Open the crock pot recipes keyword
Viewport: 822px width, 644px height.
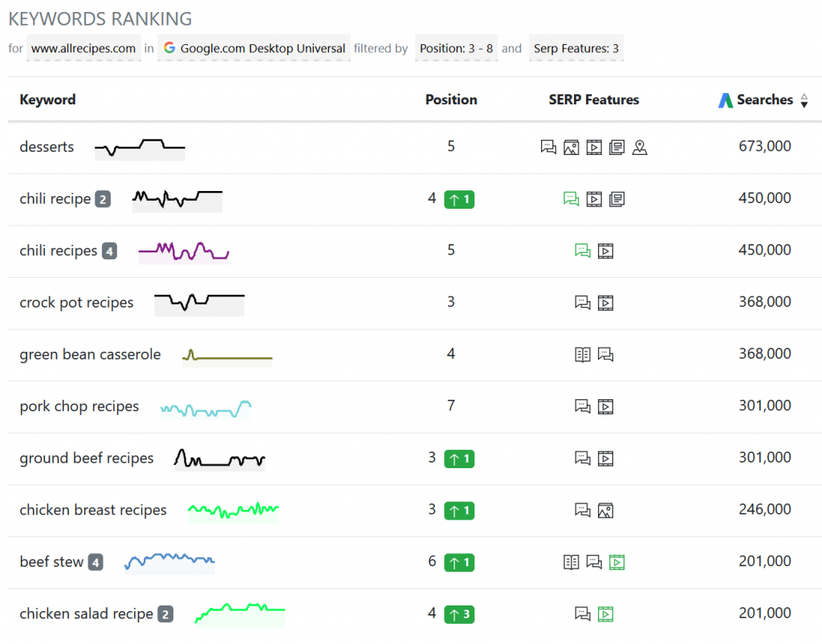[76, 303]
